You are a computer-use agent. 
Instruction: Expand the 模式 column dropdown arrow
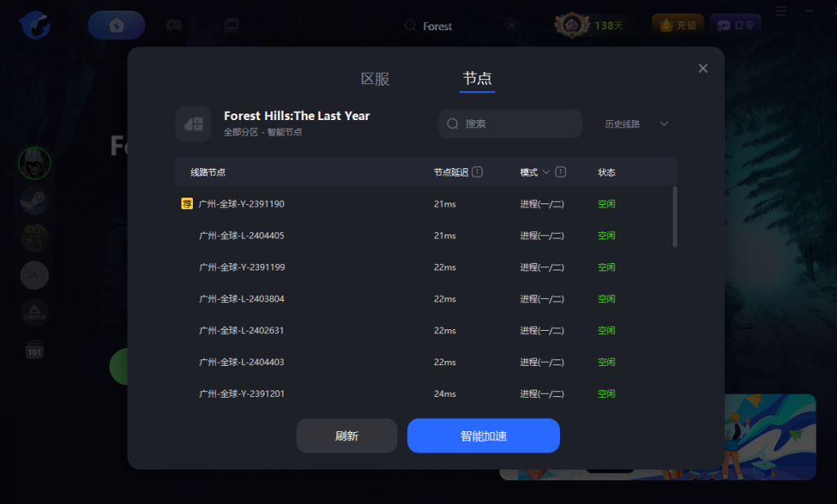[x=546, y=172]
